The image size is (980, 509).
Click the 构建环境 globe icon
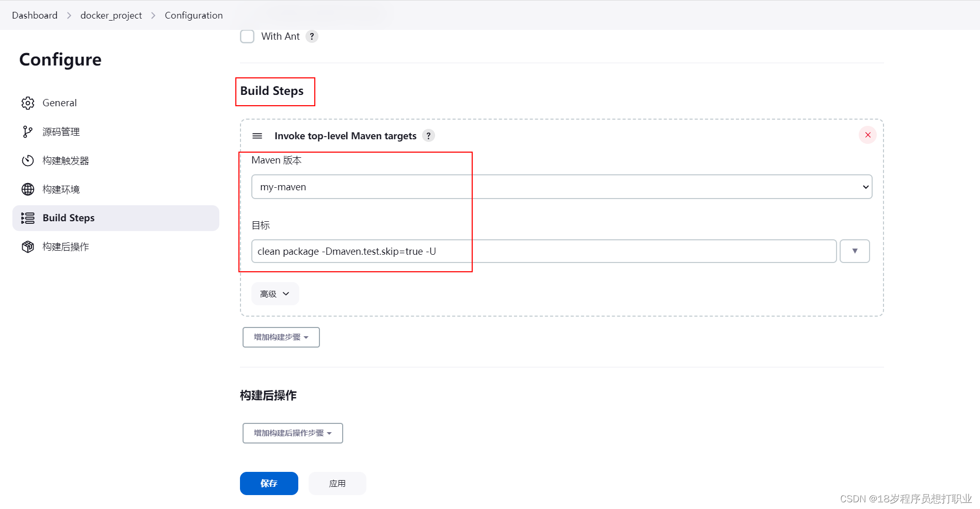coord(28,189)
